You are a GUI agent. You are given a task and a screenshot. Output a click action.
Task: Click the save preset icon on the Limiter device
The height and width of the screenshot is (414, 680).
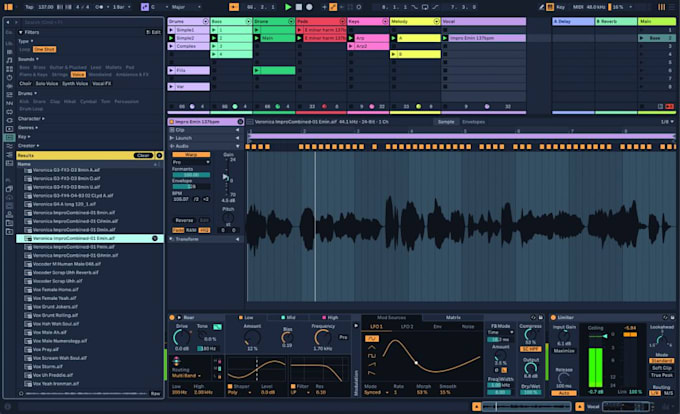pyautogui.click(x=673, y=317)
